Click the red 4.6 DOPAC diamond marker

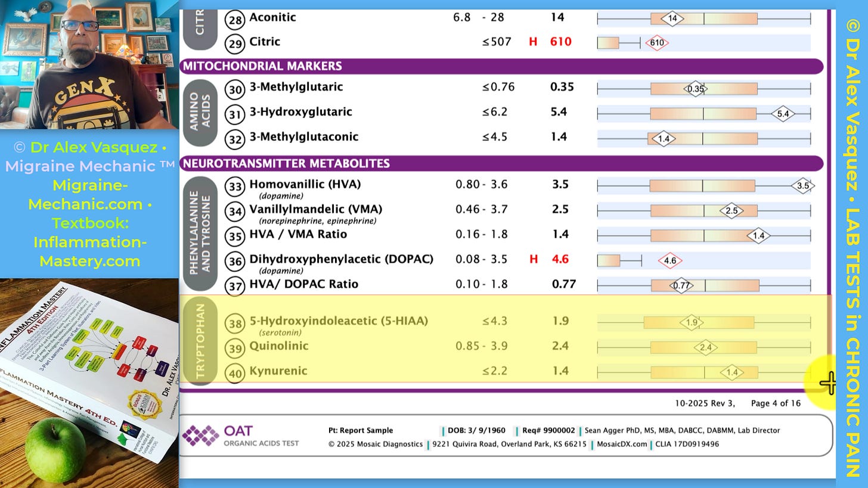point(670,260)
